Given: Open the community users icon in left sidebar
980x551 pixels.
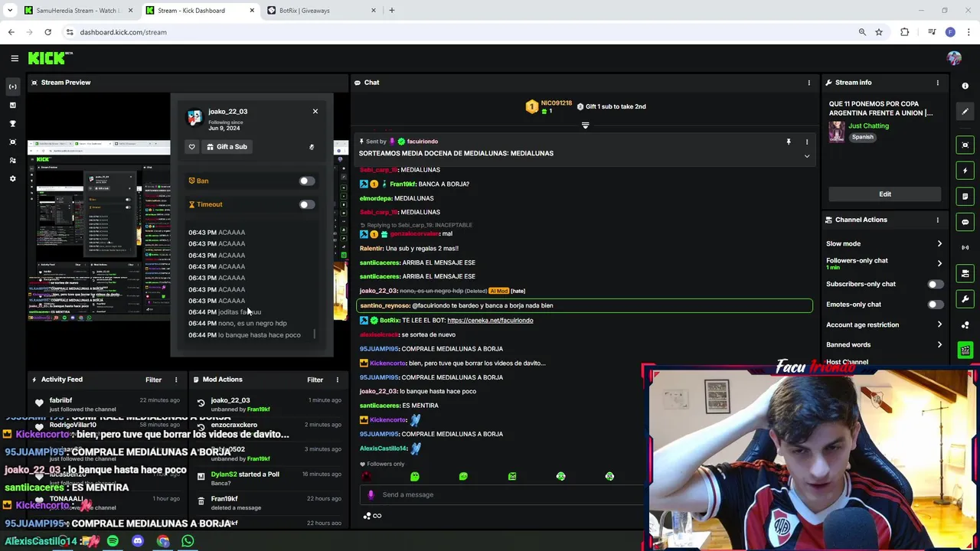Looking at the screenshot, I should [12, 160].
